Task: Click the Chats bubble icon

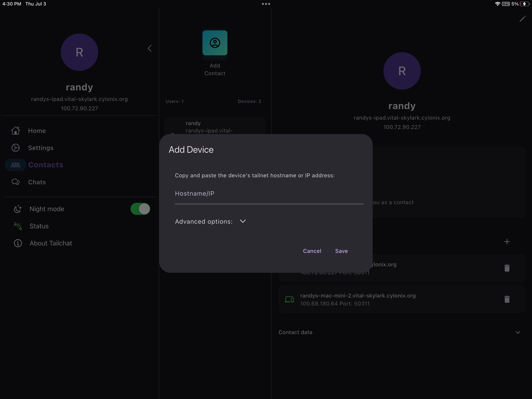Action: point(16,182)
